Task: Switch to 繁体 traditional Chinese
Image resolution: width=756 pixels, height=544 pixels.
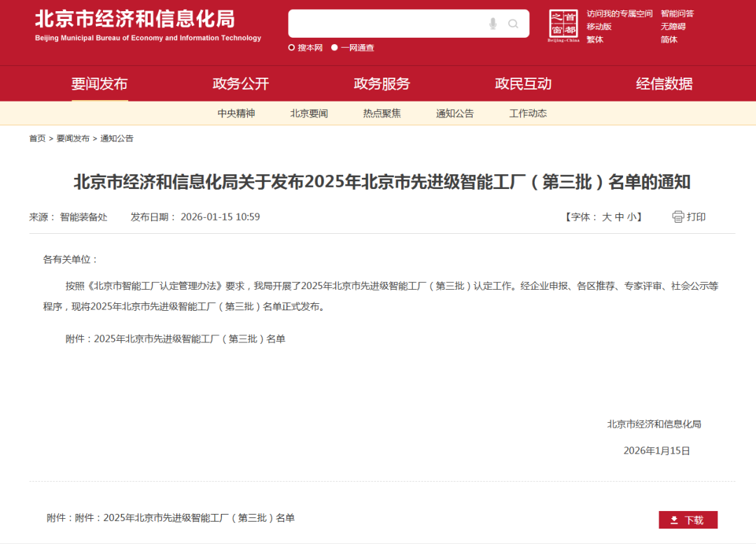Action: pyautogui.click(x=595, y=39)
